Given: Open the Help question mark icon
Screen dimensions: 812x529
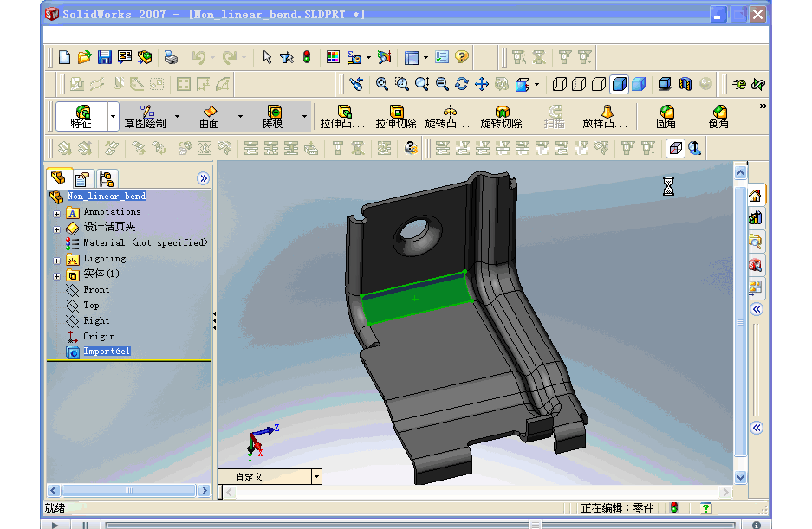Looking at the screenshot, I should click(461, 57).
